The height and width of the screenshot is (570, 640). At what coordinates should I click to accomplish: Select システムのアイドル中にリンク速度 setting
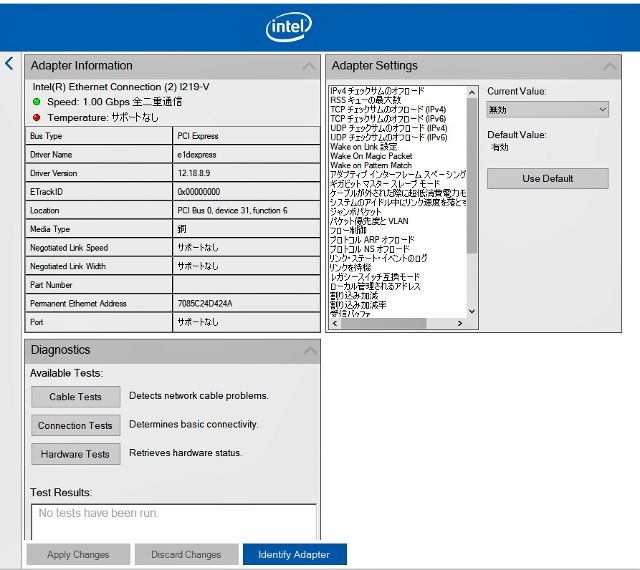click(398, 203)
